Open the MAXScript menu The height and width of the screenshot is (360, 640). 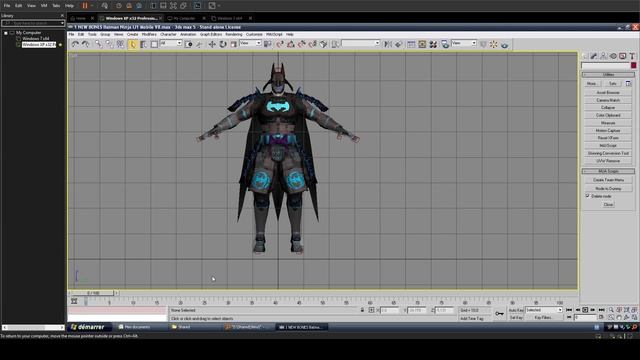[274, 35]
